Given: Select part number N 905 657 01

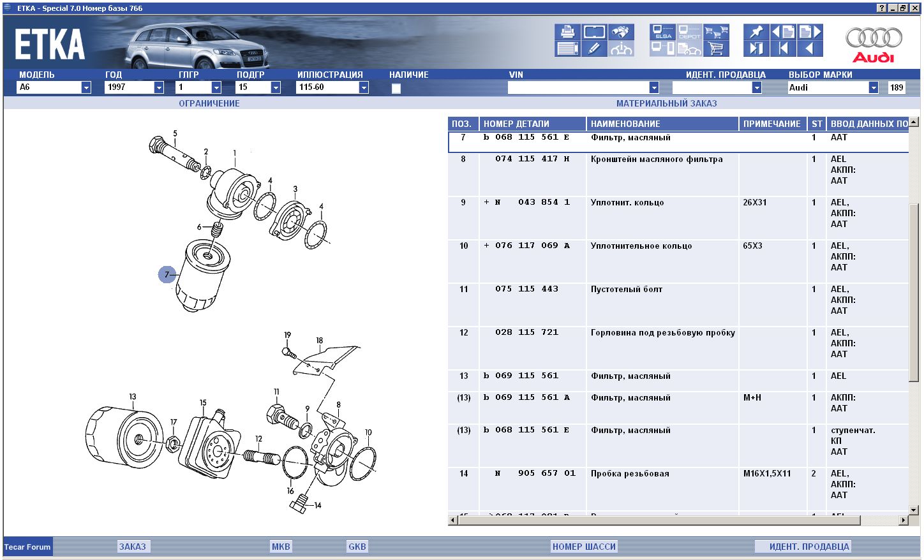Looking at the screenshot, I should coord(535,473).
